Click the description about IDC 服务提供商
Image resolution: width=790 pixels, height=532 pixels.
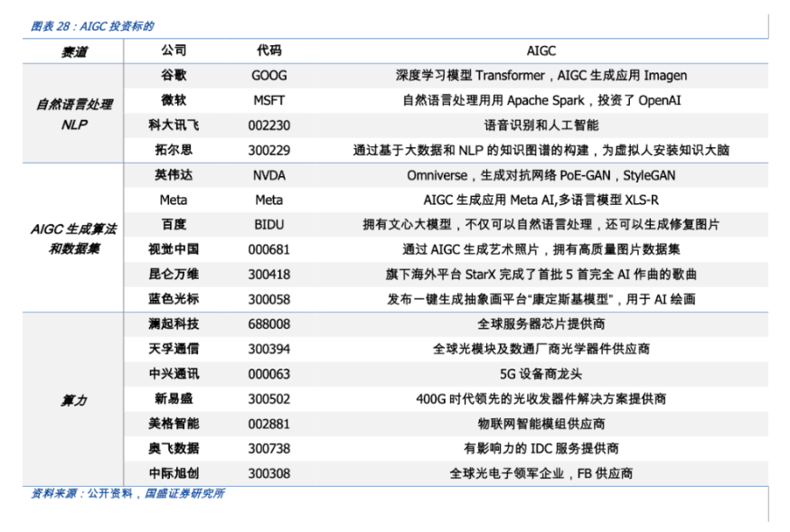(541, 448)
